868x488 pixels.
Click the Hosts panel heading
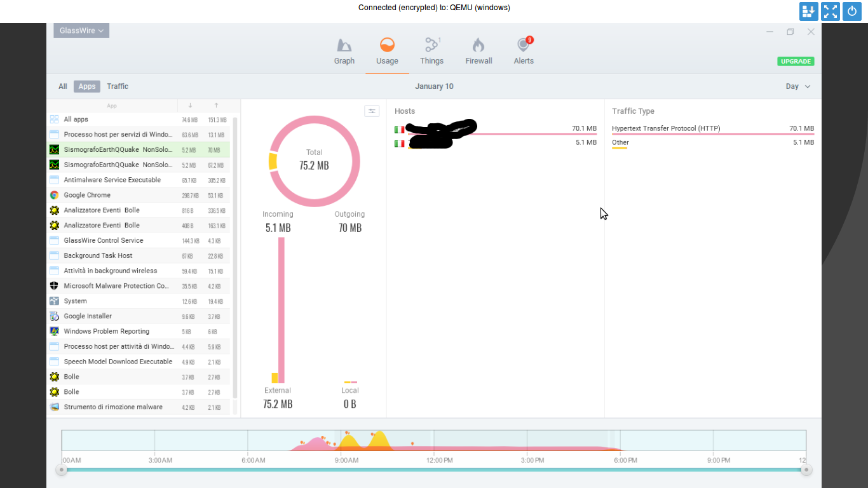[405, 111]
